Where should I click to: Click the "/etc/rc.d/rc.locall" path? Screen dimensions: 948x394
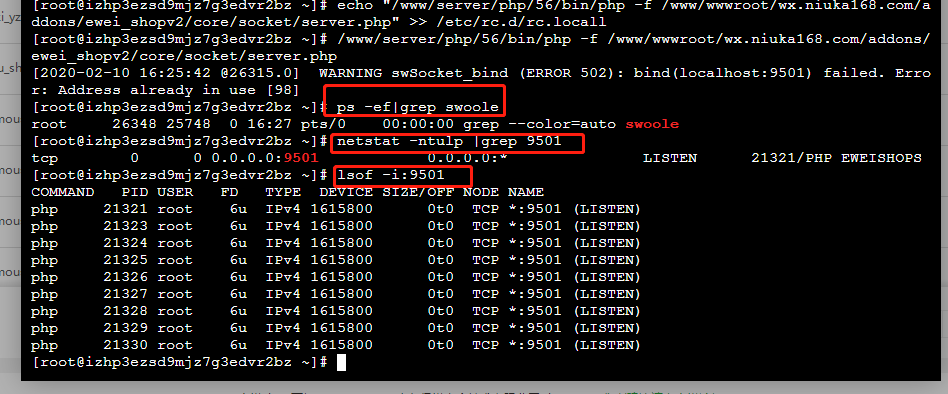point(521,23)
